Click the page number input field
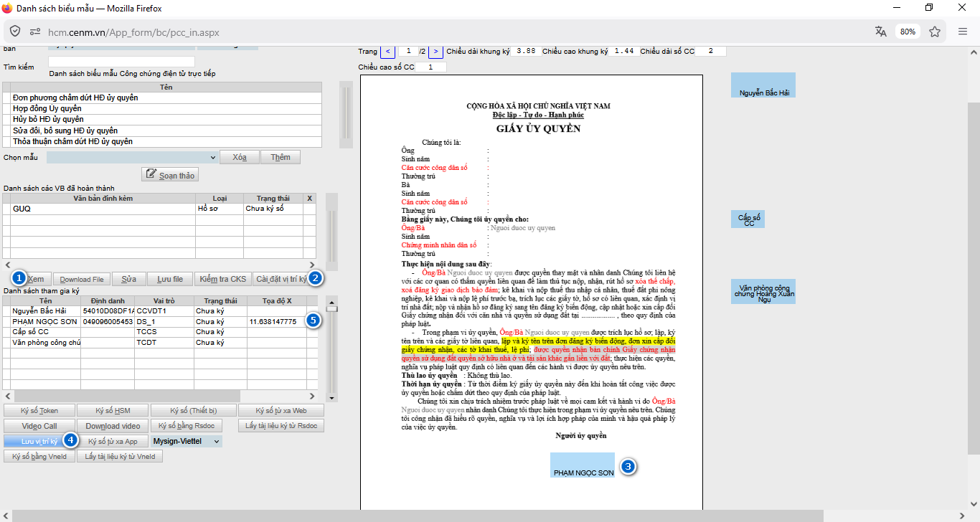The image size is (980, 522). (x=407, y=51)
